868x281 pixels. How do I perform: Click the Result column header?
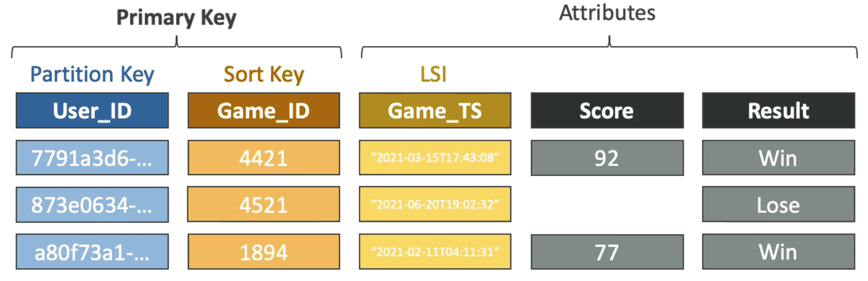778,110
